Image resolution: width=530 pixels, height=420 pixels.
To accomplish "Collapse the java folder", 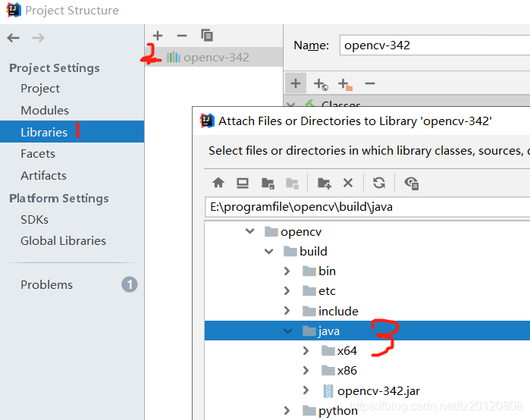I will tap(287, 331).
